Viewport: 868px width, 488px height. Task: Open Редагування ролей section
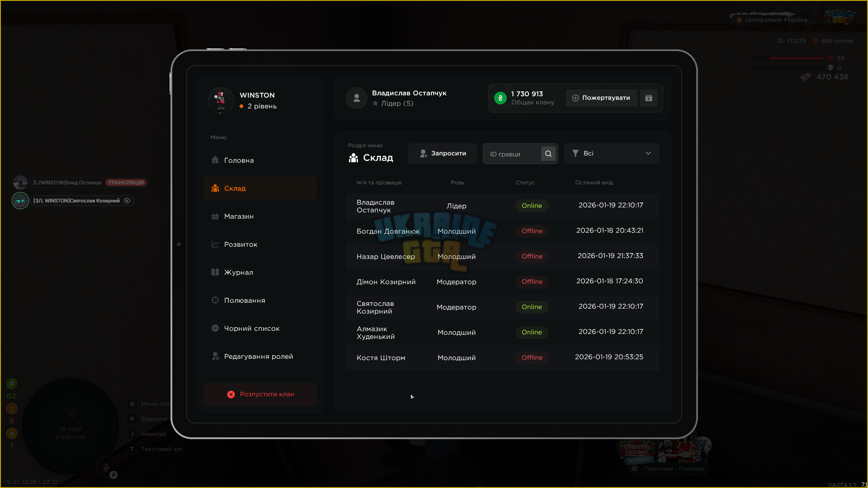click(260, 357)
